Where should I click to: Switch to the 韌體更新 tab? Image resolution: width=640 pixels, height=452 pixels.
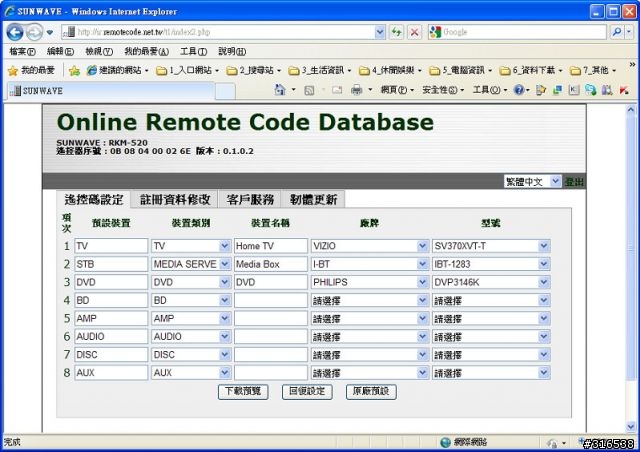pyautogui.click(x=313, y=199)
